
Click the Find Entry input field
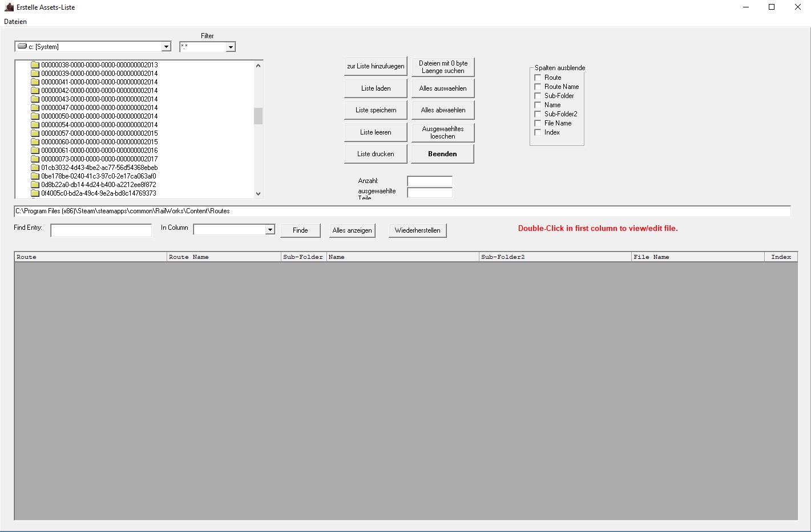[101, 230]
